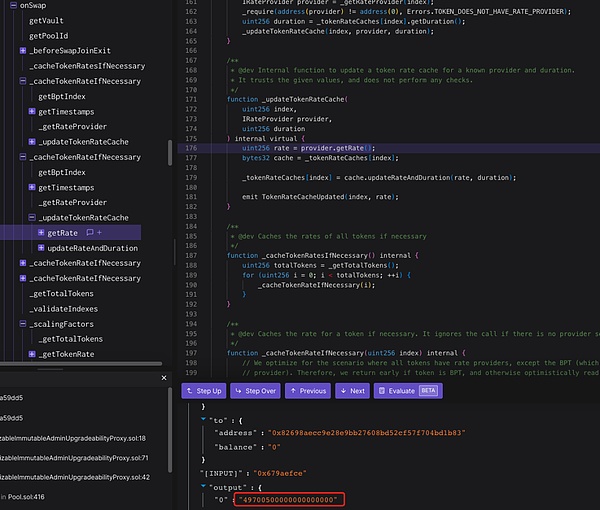
Task: Click the small plus icon after getRate's comment icon
Action: pos(98,232)
